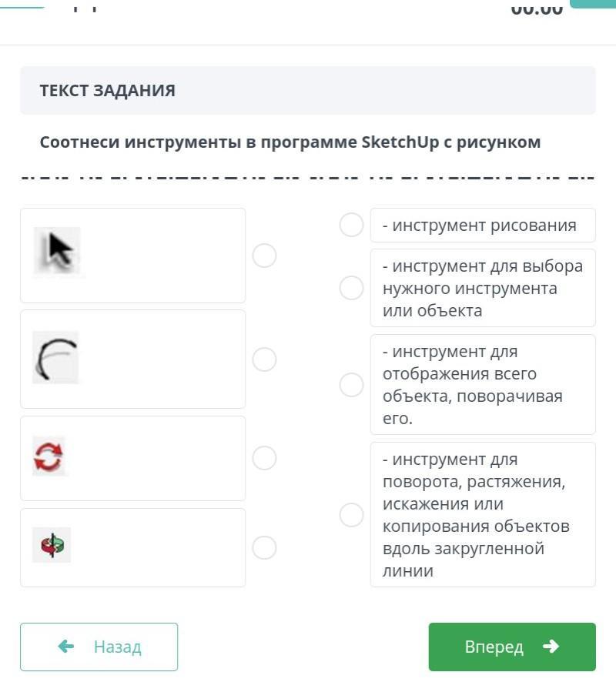The width and height of the screenshot is (616, 682).
Task: Click the 'ТЕКСТ ЗАДАНИЯ' header
Action: [108, 91]
